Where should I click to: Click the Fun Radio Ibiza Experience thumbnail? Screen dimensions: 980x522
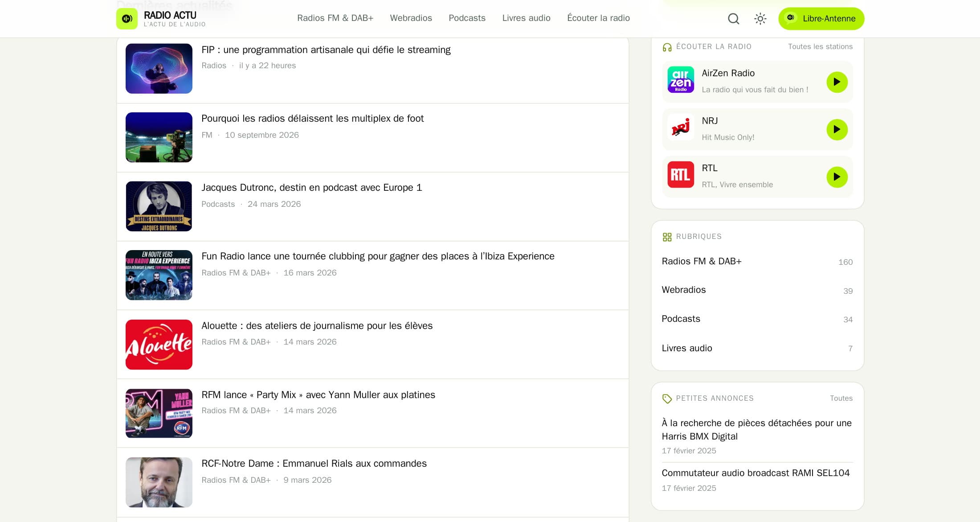pyautogui.click(x=159, y=275)
